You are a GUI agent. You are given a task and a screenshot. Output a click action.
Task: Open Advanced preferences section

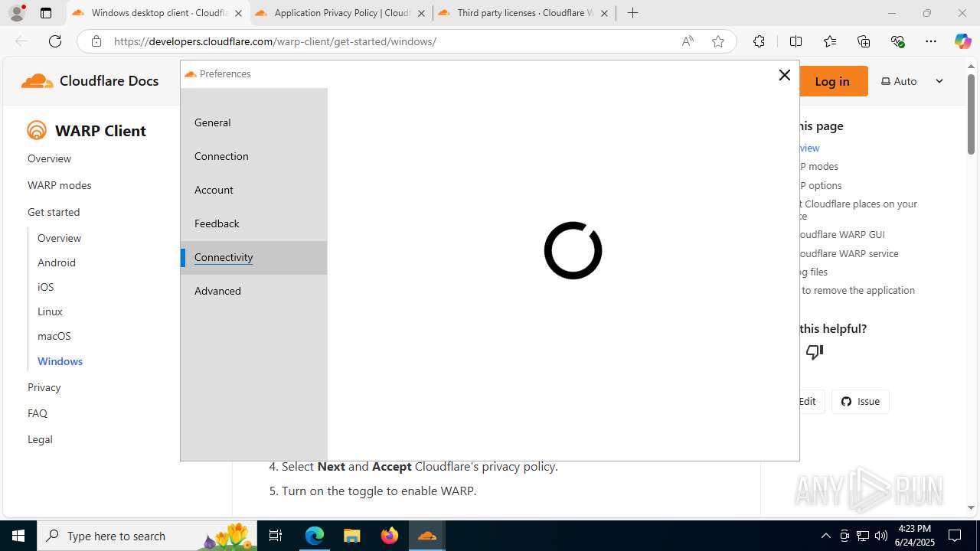253,291
